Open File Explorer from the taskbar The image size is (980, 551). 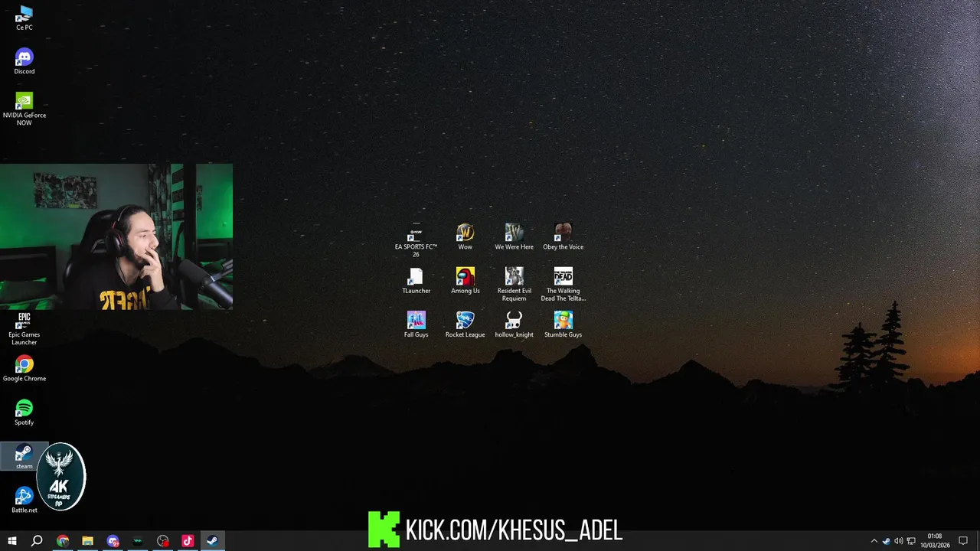coord(87,541)
